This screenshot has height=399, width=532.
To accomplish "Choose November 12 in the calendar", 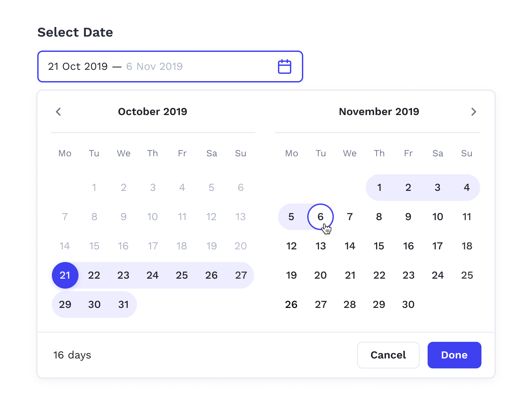I will [x=291, y=246].
